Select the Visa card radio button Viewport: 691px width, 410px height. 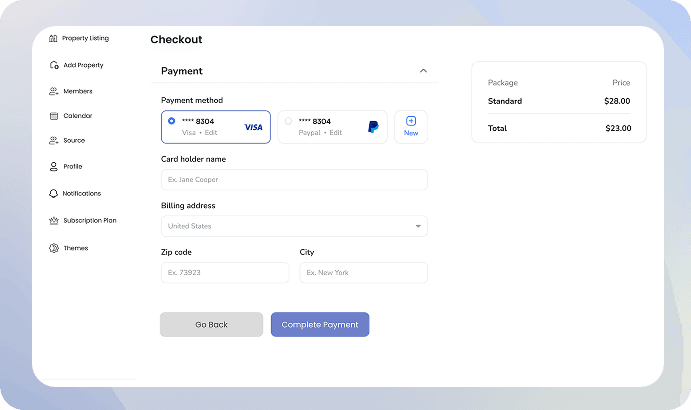coord(171,121)
